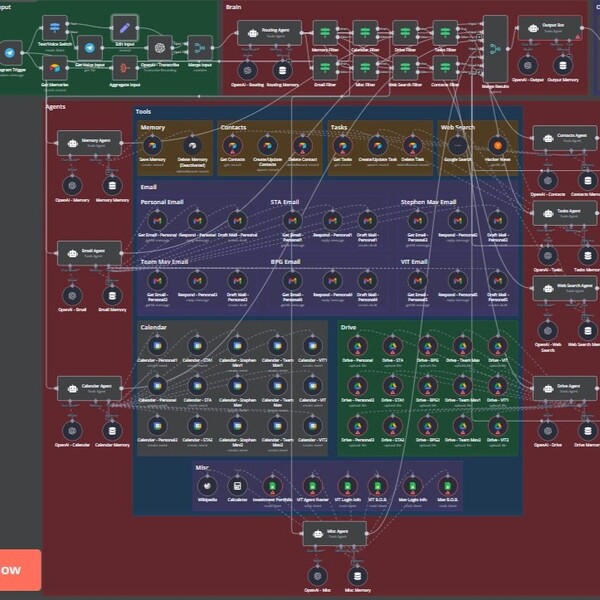Open the Wikipedia tool node
600x600 pixels.
pos(207,486)
